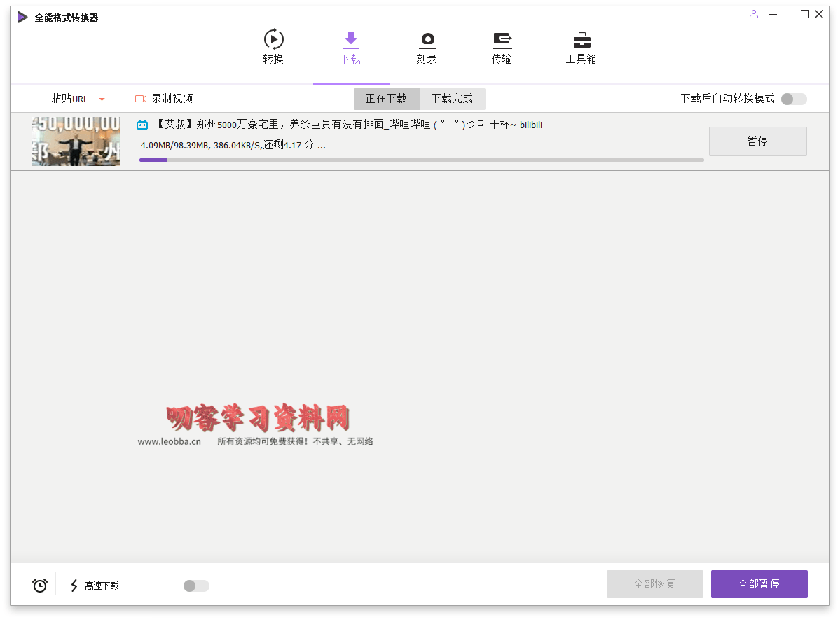Open the 传输 (transfer) module

click(502, 47)
